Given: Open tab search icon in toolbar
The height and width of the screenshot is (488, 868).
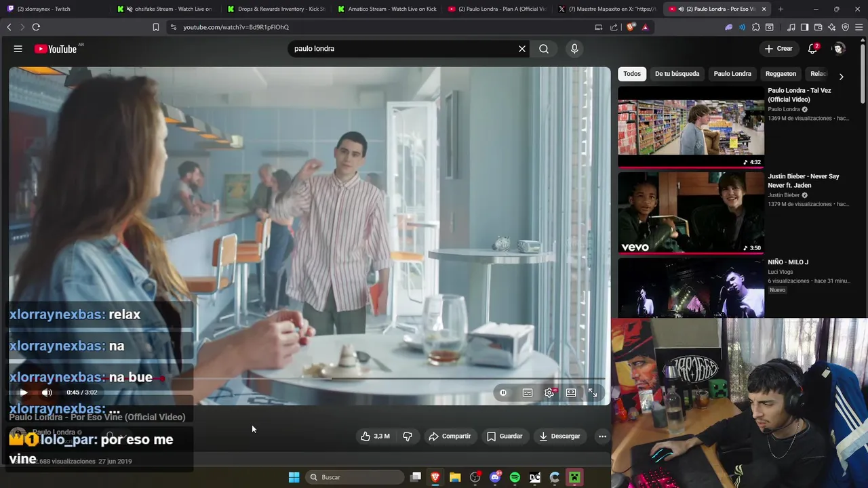Looking at the screenshot, I should [769, 27].
